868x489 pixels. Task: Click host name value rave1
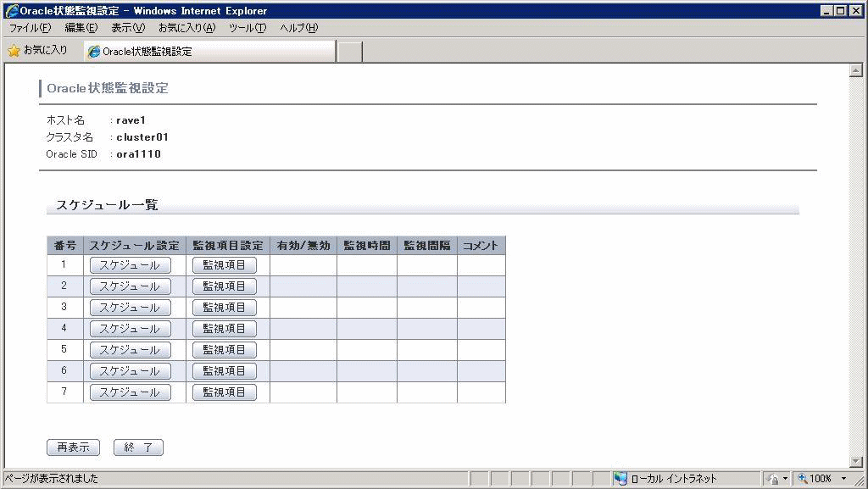[x=131, y=120]
